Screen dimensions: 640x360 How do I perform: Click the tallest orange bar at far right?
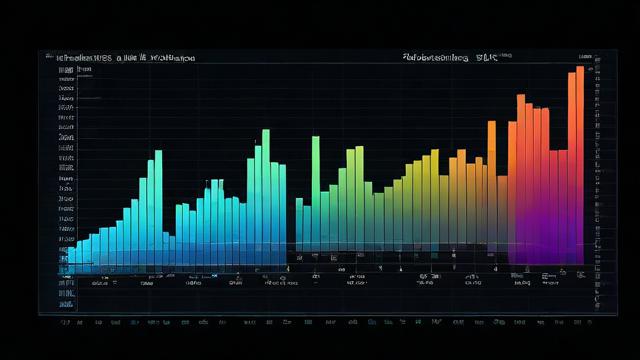580,165
